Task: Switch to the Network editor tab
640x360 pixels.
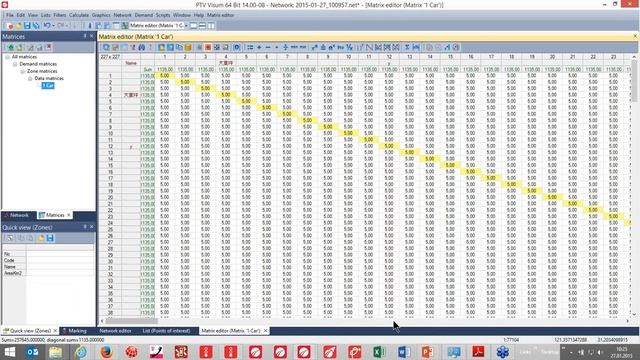Action: click(115, 331)
